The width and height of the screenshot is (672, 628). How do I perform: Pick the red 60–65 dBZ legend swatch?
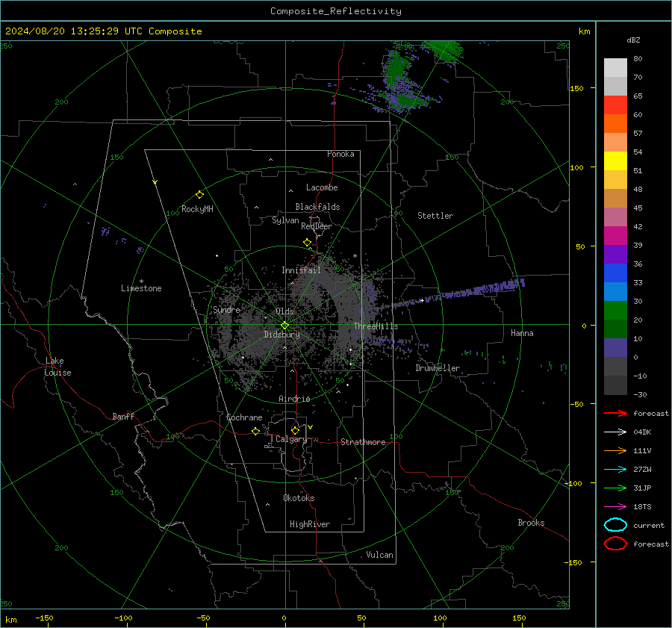click(615, 105)
